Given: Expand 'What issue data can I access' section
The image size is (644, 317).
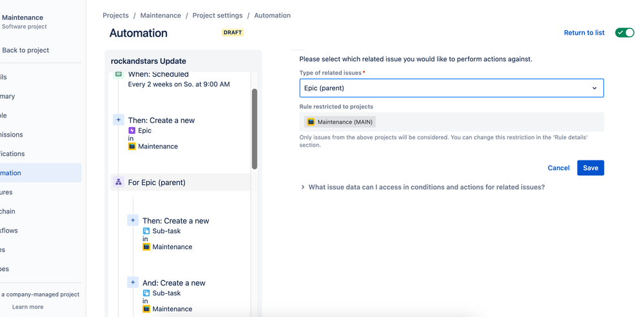Looking at the screenshot, I should point(423,187).
